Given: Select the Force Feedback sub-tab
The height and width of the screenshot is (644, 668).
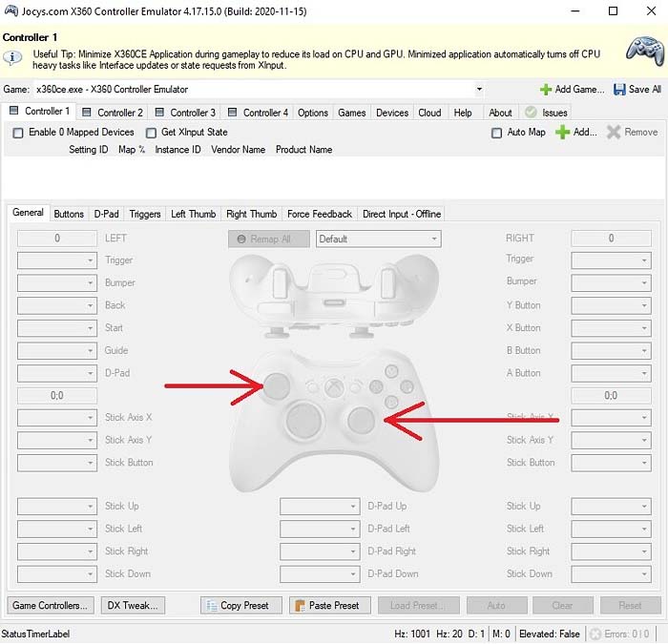Looking at the screenshot, I should click(x=320, y=214).
